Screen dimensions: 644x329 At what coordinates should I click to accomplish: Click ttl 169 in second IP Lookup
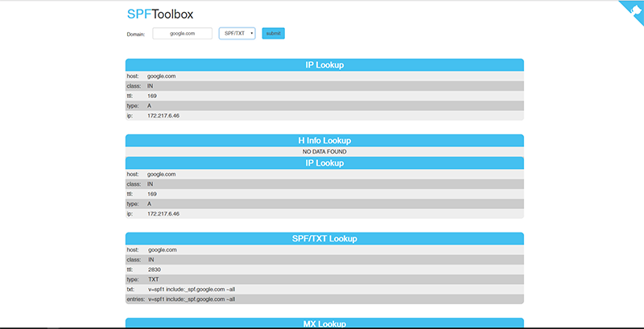152,194
